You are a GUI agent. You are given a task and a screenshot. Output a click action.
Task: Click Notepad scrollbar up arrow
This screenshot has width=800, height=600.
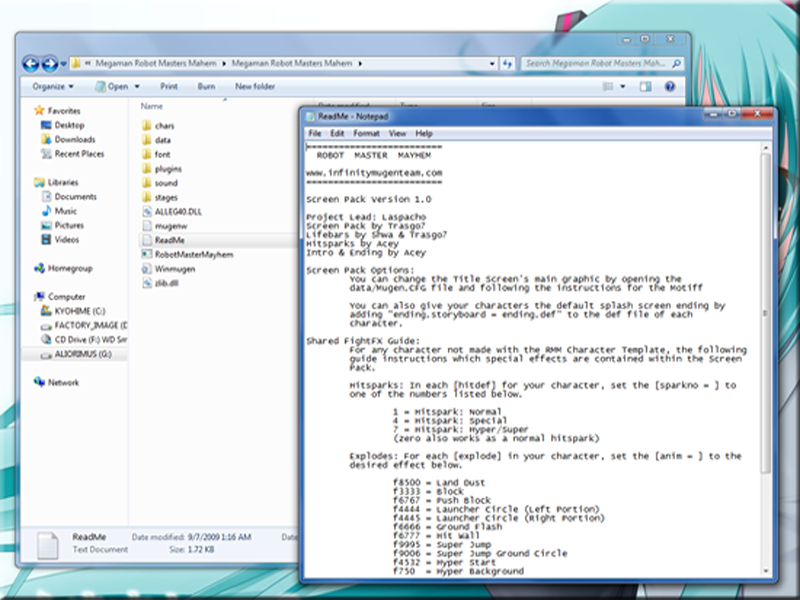[766, 148]
